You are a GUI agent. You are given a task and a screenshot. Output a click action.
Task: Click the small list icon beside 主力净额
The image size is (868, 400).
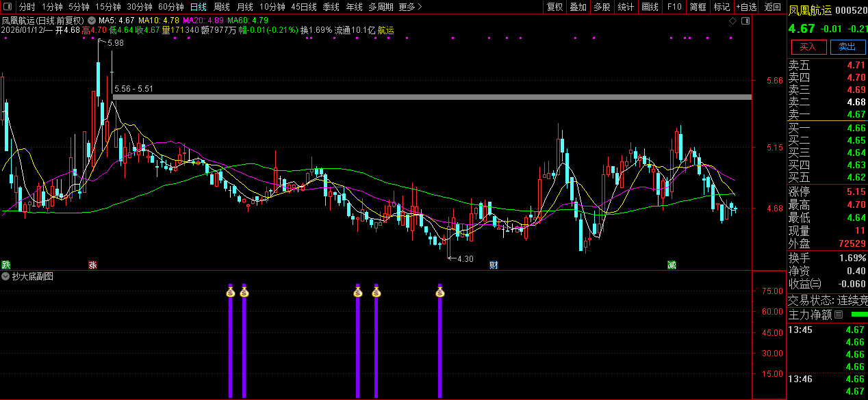tap(838, 315)
